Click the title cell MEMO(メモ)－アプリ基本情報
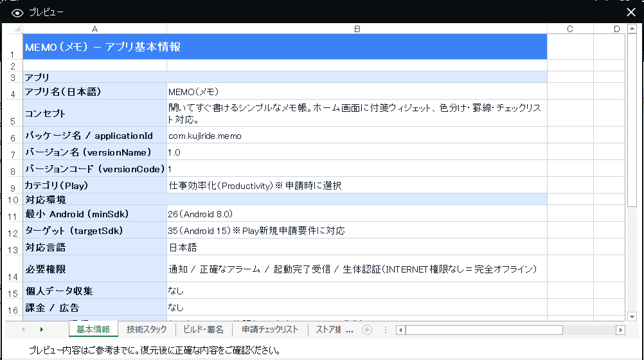The width and height of the screenshot is (644, 360). [285, 47]
